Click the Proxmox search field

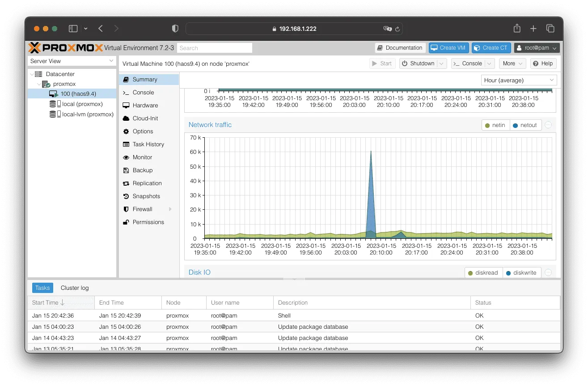coord(215,48)
